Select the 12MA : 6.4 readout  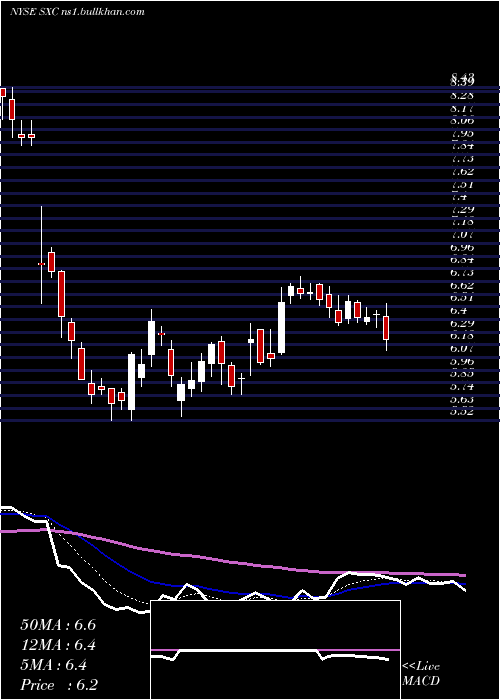click(58, 645)
